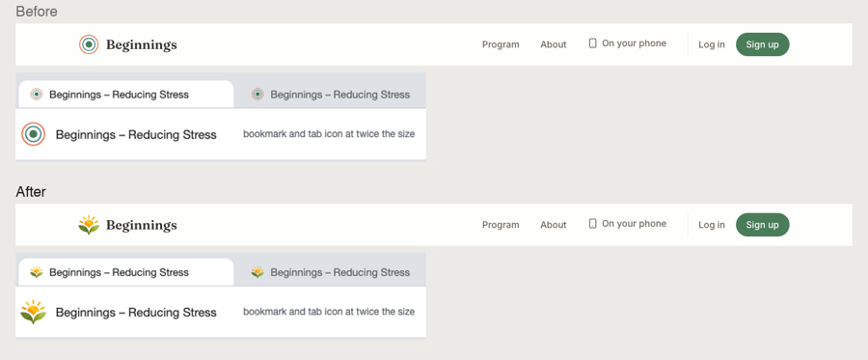Switch to the inactive Before tab on the right

coord(330,95)
